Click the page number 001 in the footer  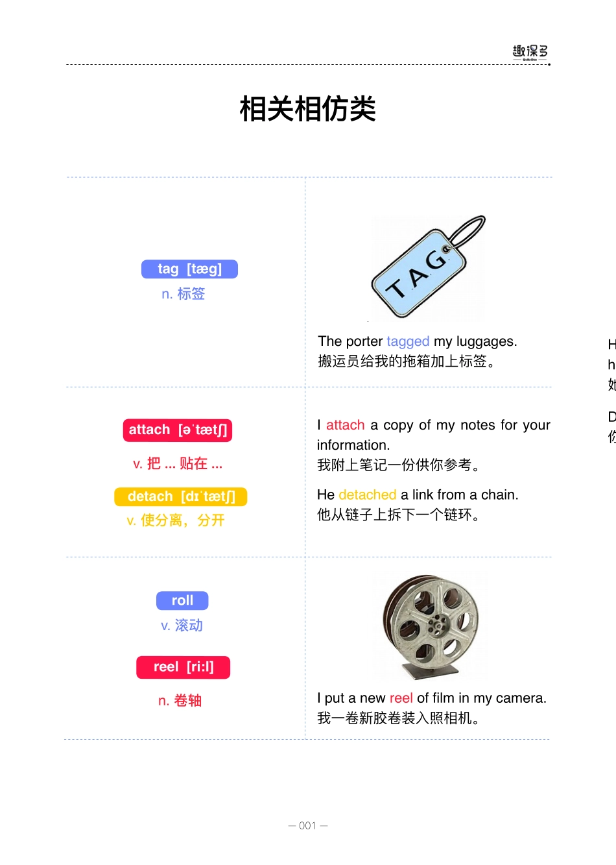[308, 825]
